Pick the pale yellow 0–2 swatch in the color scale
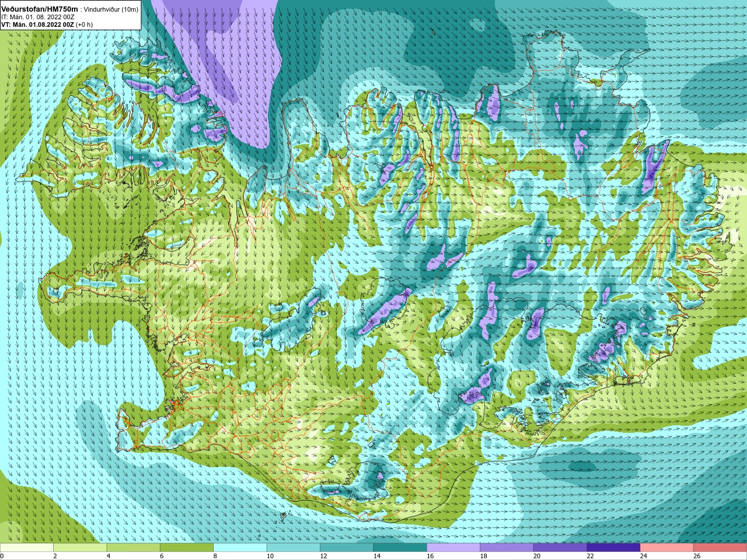The image size is (747, 560). tap(27, 548)
